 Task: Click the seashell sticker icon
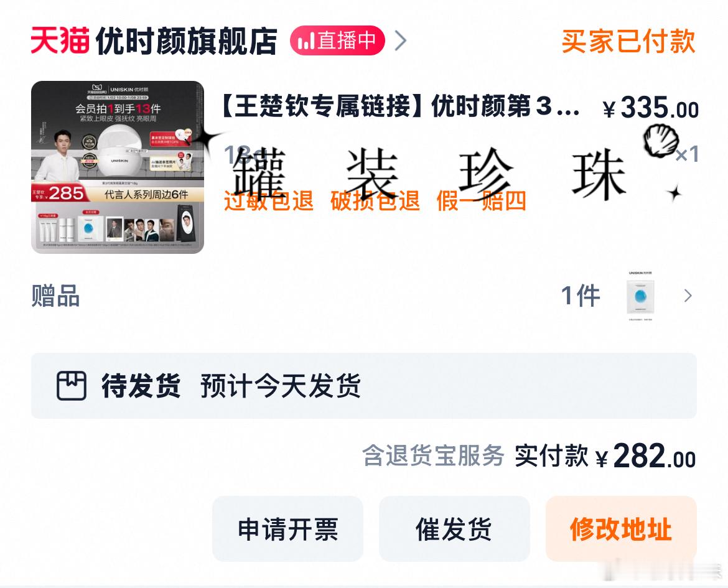(x=661, y=140)
